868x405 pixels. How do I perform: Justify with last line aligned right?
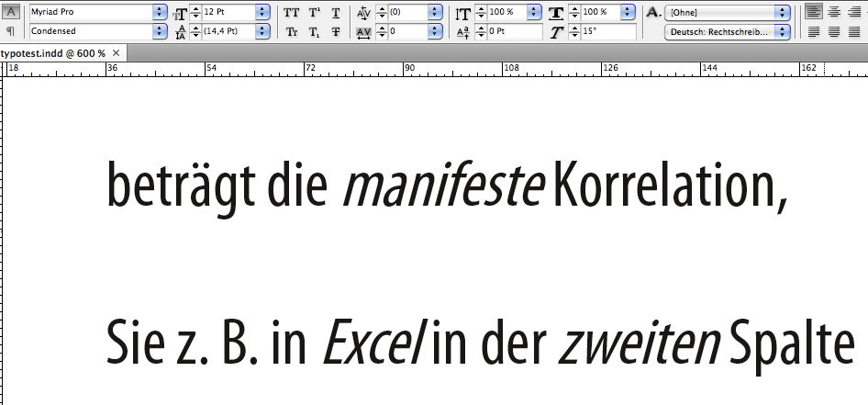(x=854, y=31)
